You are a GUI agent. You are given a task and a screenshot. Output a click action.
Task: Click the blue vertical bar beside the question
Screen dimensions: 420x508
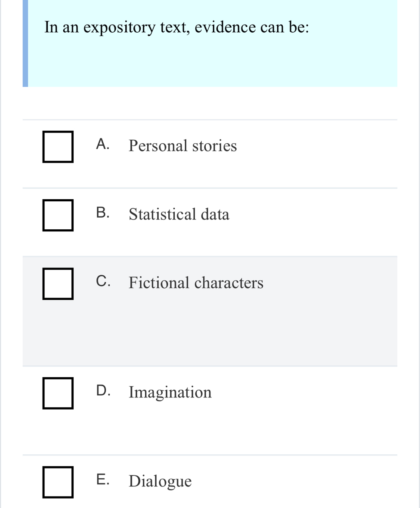(25, 43)
